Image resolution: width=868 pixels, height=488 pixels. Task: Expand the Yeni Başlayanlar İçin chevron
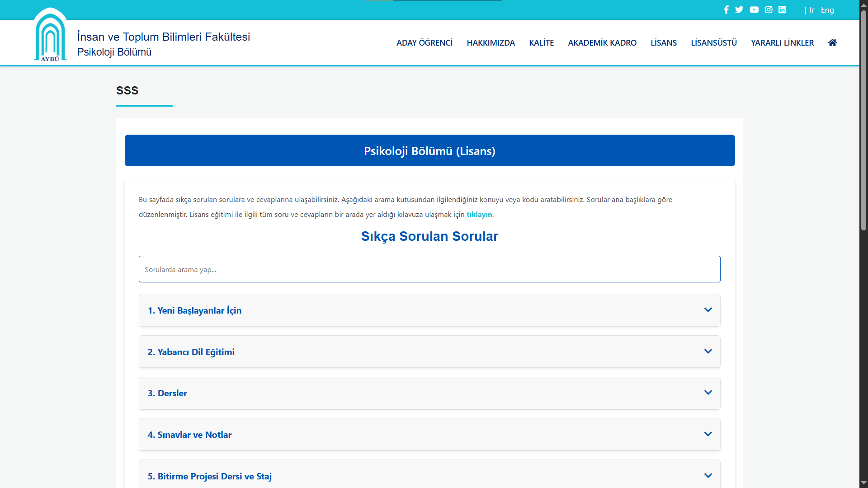pos(708,310)
